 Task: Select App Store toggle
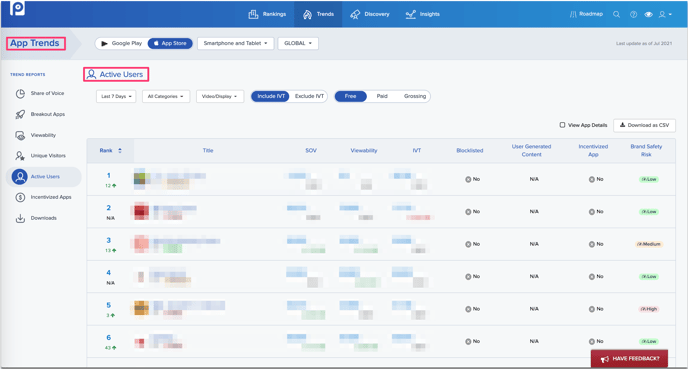(170, 43)
